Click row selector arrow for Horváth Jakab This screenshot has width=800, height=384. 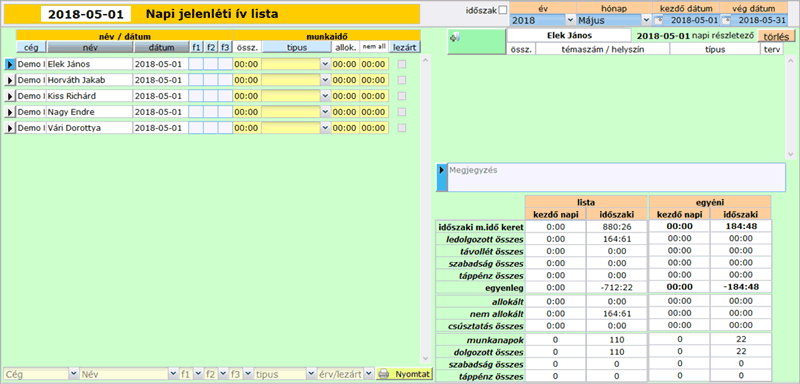[x=10, y=80]
